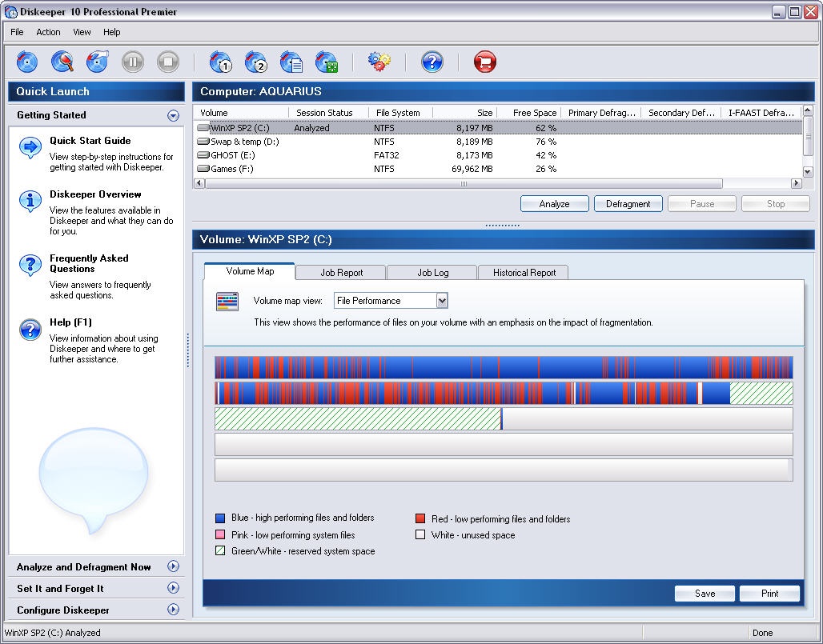Click the disk with magnifier toolbar icon
The height and width of the screenshot is (644, 823).
click(62, 62)
